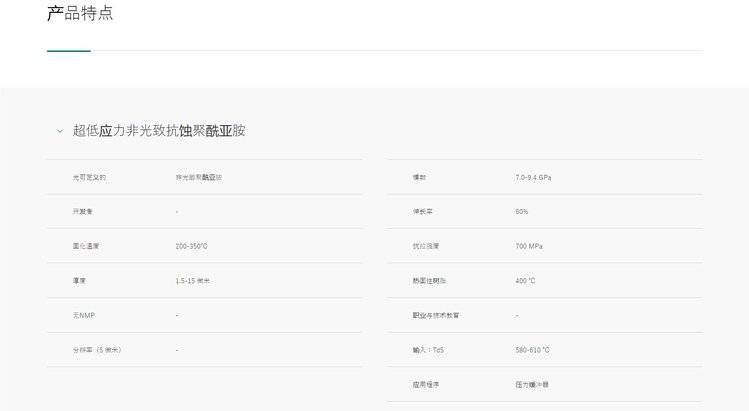Click the 非光敏聚酰亚胺 value text

pos(199,177)
